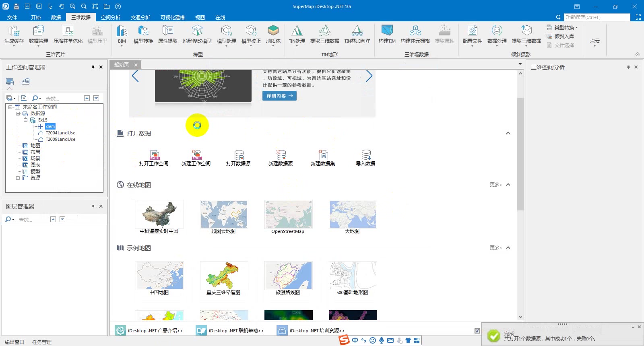Collapse the 数据源 tree node
The width and height of the screenshot is (644, 346).
tap(18, 113)
